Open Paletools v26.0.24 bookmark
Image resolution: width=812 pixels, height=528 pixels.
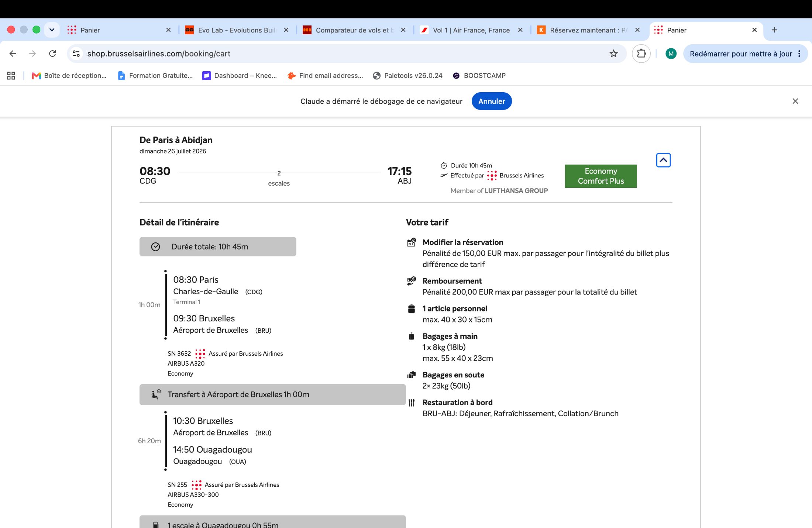pos(407,76)
